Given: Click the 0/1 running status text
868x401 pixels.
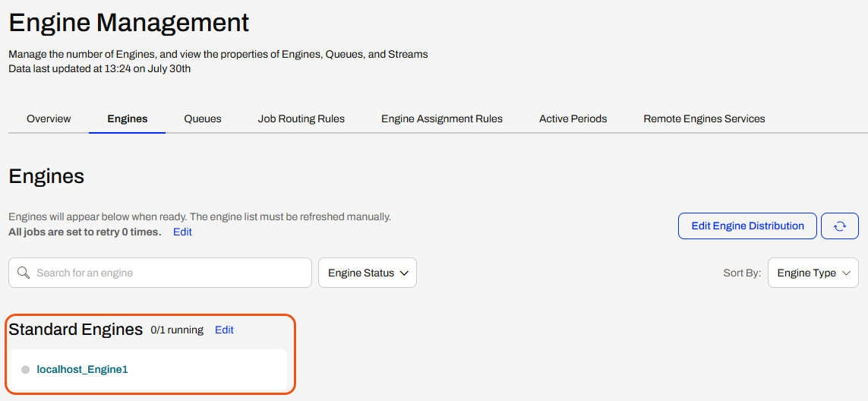Looking at the screenshot, I should (x=177, y=330).
